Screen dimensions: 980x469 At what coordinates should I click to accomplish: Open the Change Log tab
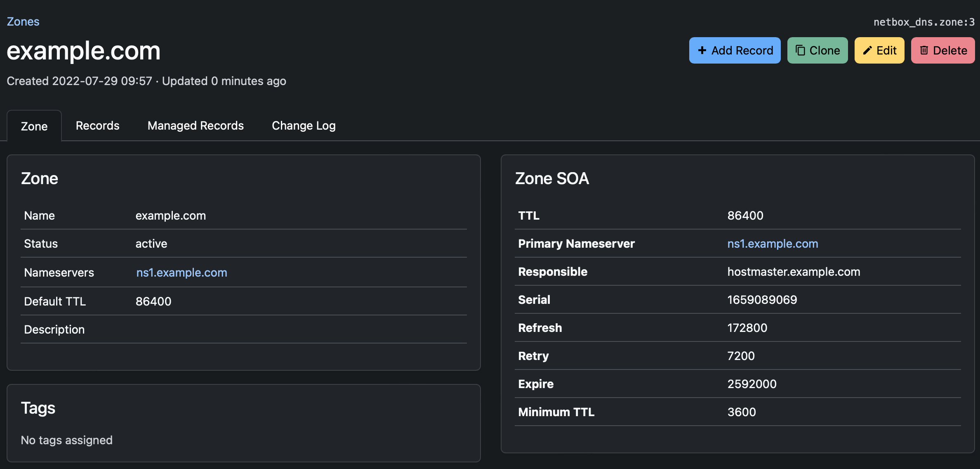304,126
